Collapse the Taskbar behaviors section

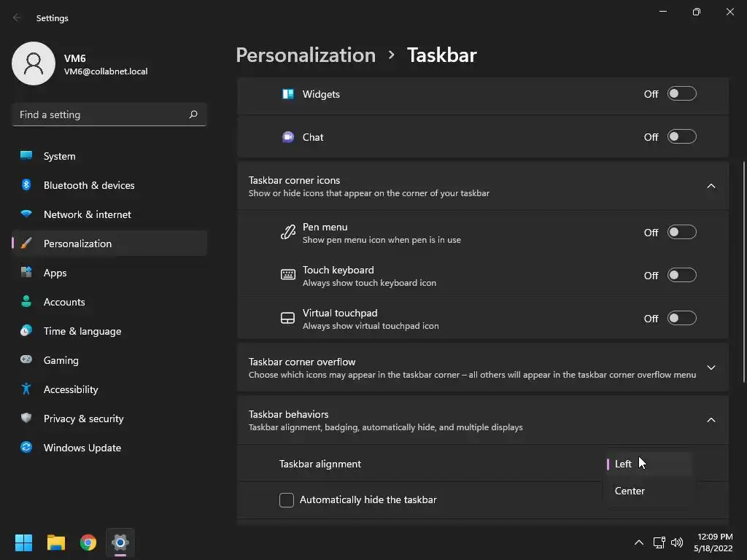711,420
